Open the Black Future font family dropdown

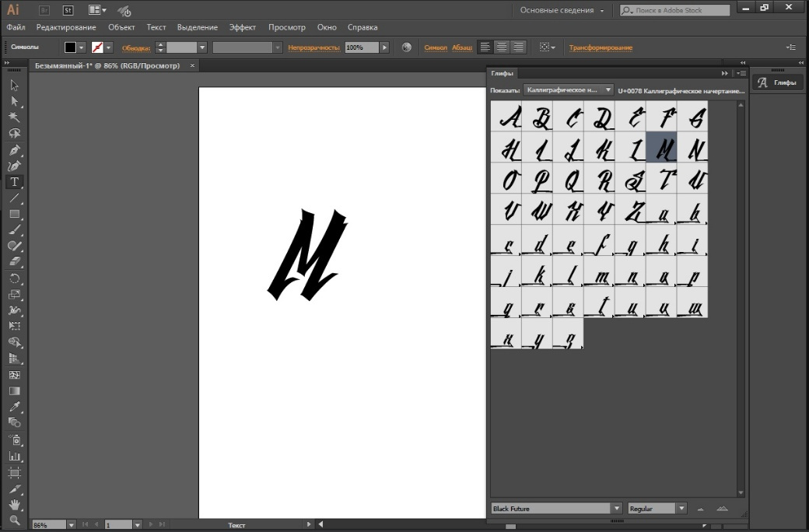[x=617, y=509]
